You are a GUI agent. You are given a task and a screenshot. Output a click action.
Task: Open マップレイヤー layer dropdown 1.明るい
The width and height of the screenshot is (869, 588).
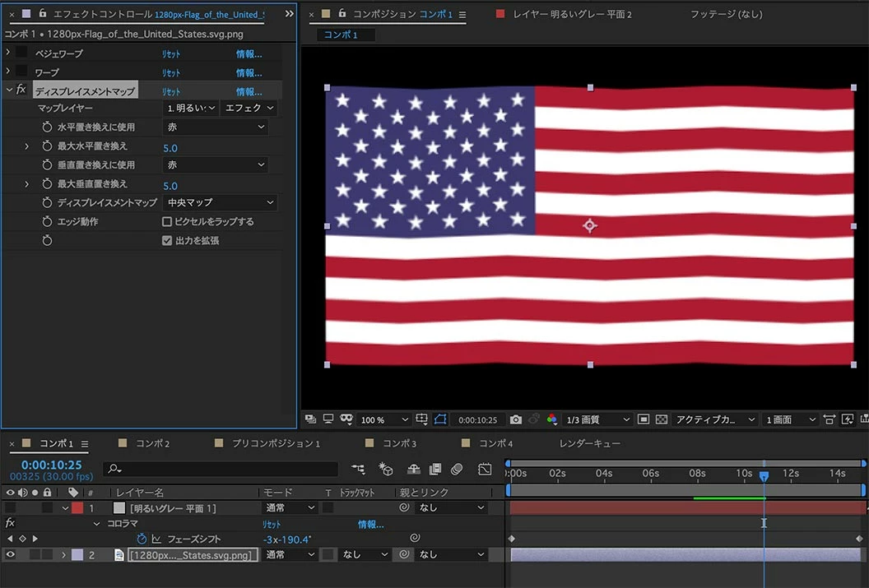[x=191, y=108]
